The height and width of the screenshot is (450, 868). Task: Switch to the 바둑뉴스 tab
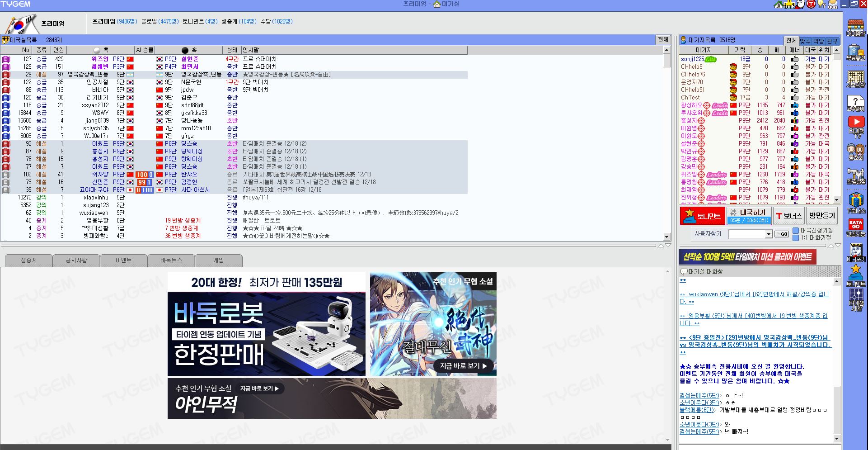click(171, 261)
